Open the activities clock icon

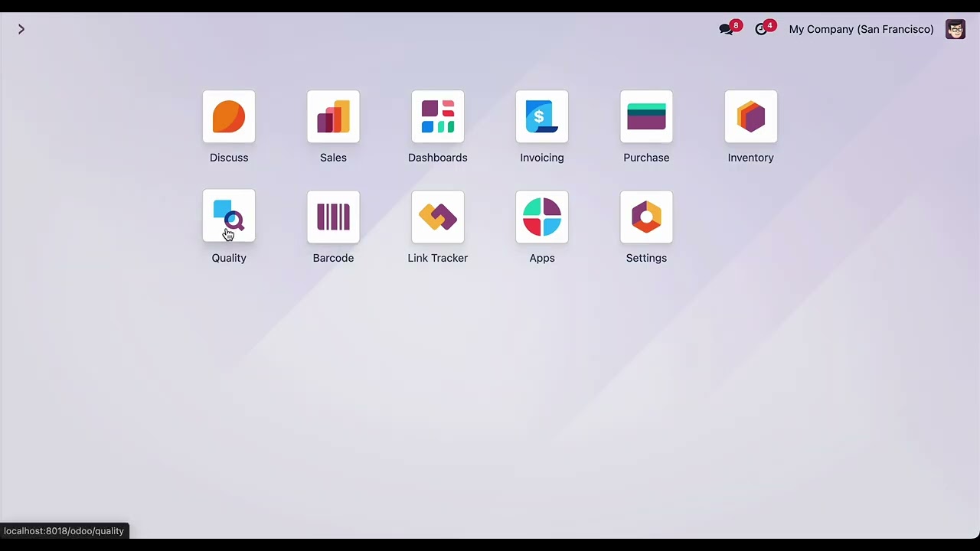(761, 29)
